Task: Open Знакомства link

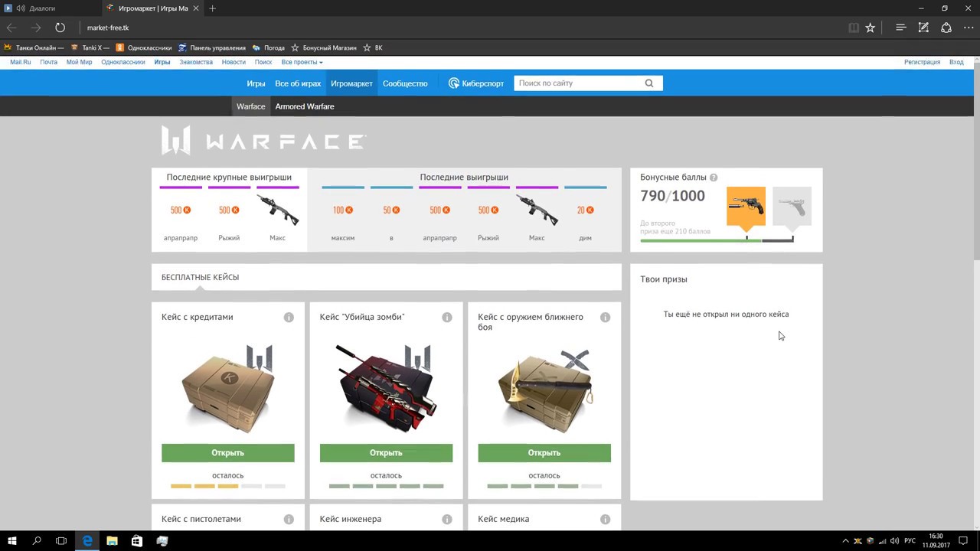Action: click(196, 62)
